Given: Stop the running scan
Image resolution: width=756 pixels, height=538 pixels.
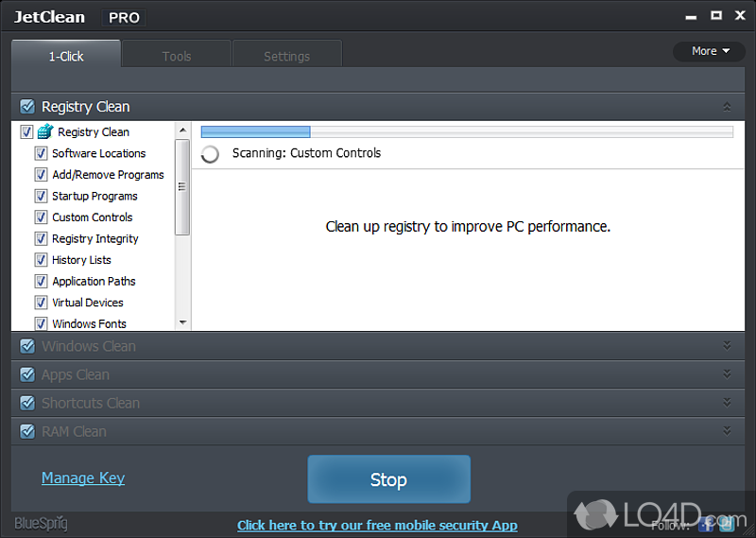Looking at the screenshot, I should (388, 479).
